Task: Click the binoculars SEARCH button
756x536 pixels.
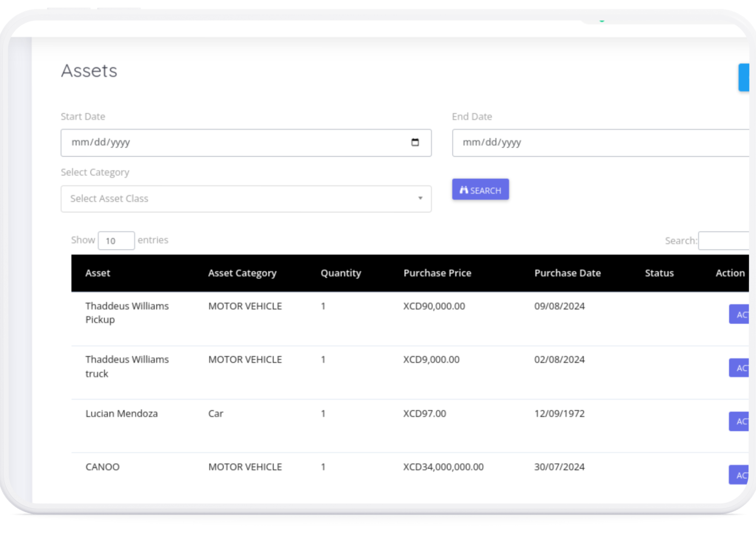Action: coord(480,190)
